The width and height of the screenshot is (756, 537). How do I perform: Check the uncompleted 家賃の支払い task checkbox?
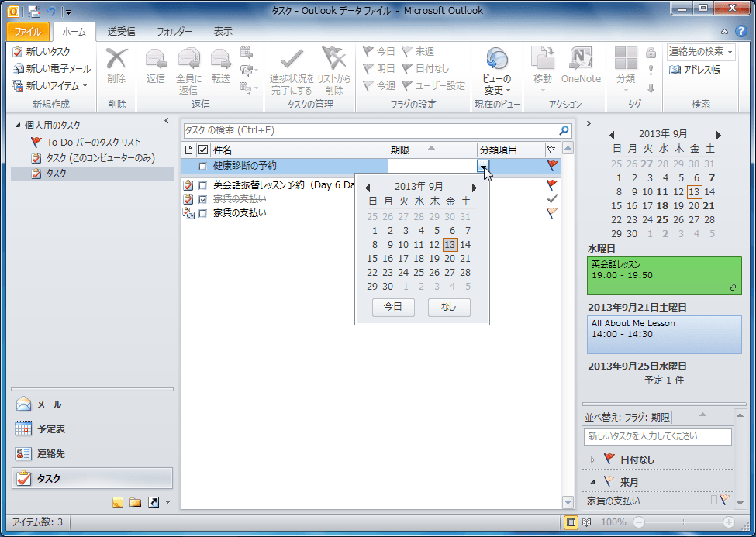click(202, 213)
